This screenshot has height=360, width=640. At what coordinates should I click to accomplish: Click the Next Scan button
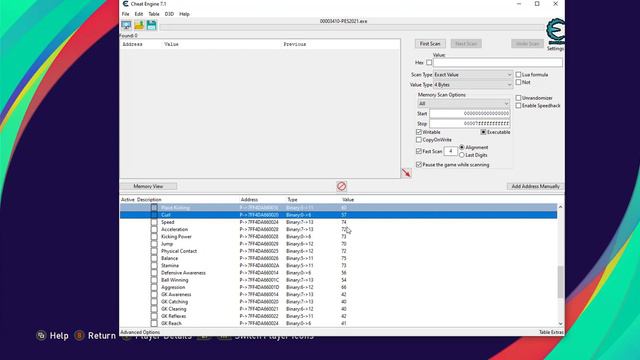click(466, 44)
